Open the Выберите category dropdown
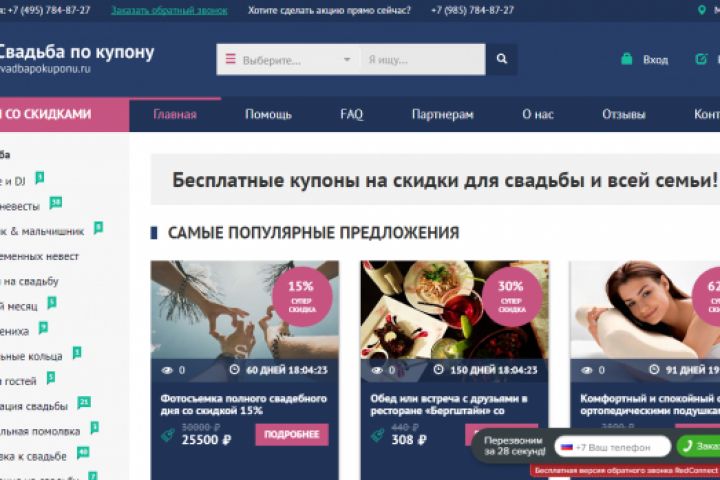 pos(289,60)
